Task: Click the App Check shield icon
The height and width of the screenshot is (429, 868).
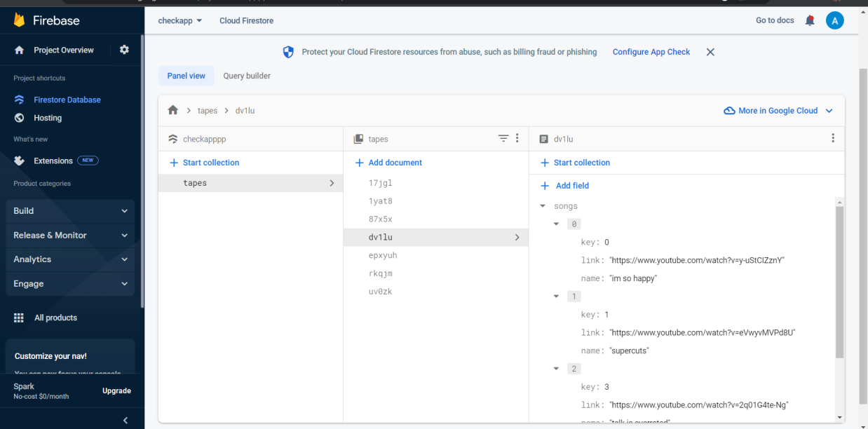Action: coord(288,52)
